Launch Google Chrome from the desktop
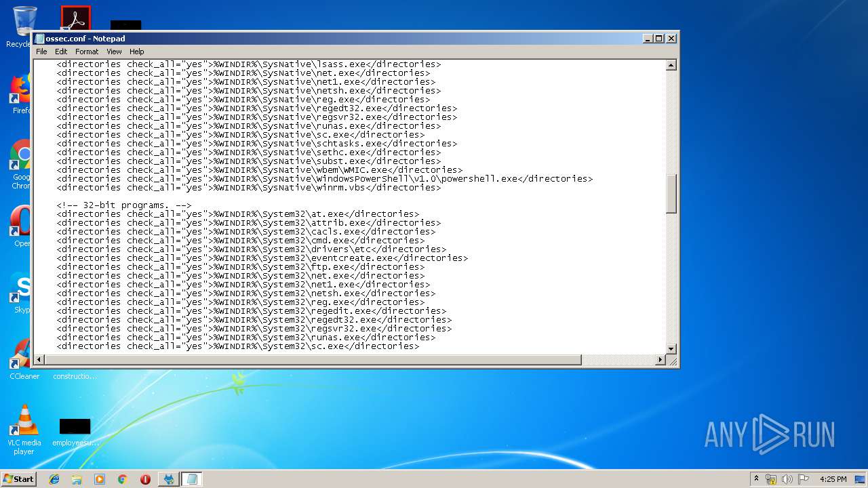 coord(20,164)
